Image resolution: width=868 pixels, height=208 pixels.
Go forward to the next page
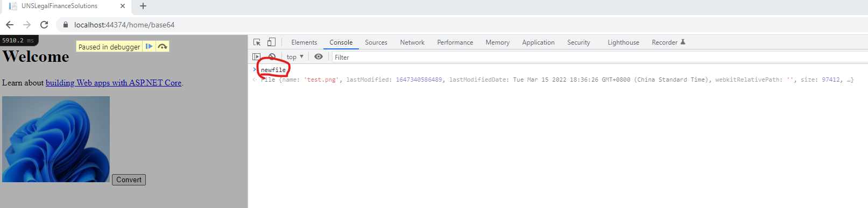(x=27, y=25)
